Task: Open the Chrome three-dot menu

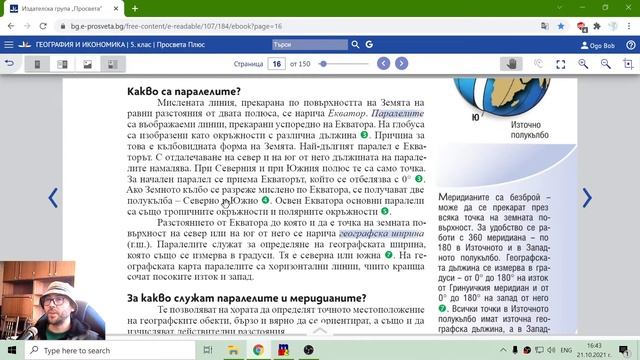Action: [x=629, y=26]
